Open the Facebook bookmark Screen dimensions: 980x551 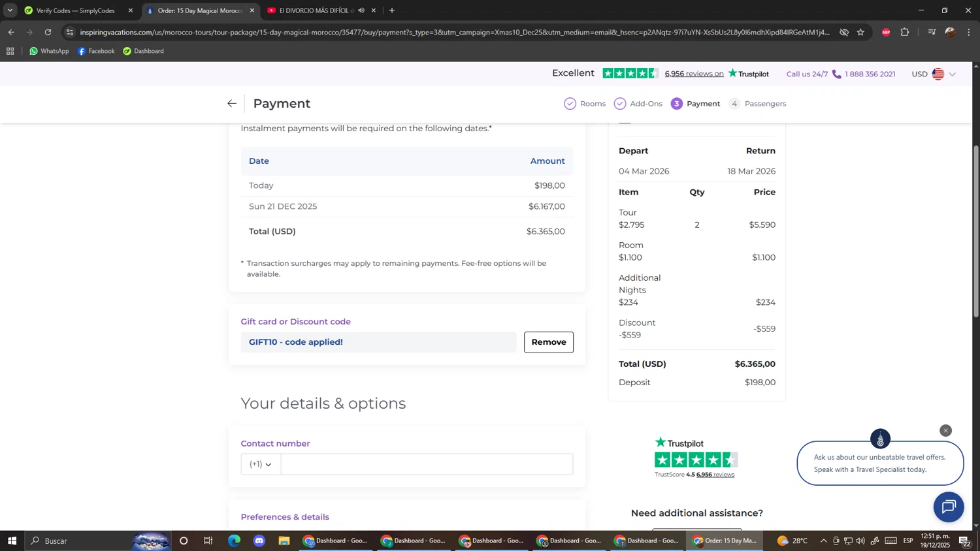pyautogui.click(x=96, y=51)
